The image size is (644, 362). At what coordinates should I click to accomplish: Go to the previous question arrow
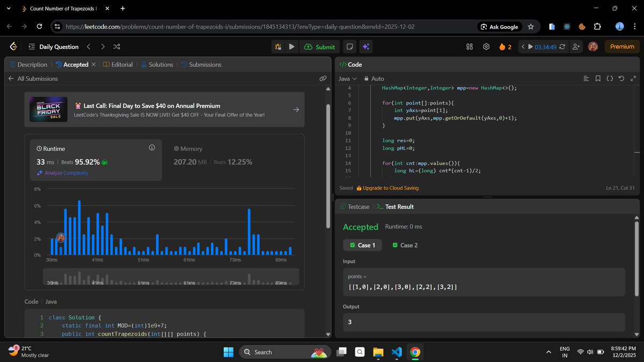[89, 47]
